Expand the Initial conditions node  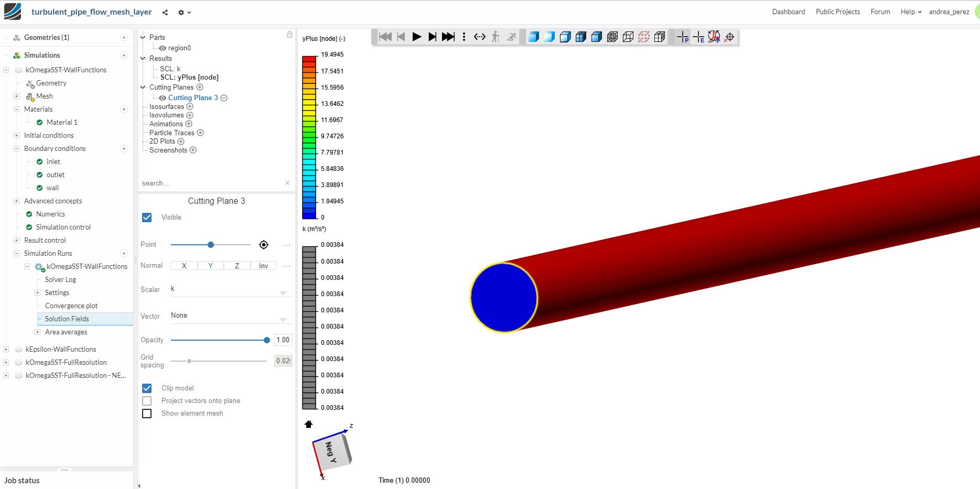pos(16,136)
